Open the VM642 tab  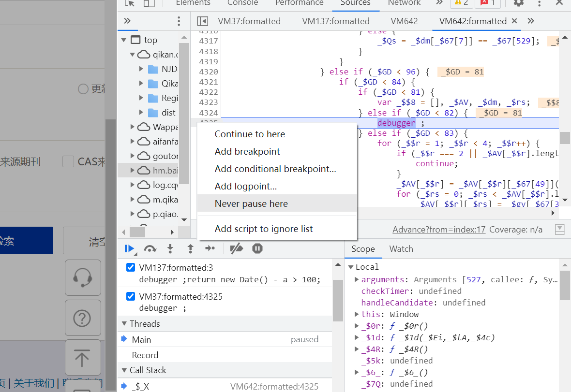404,21
